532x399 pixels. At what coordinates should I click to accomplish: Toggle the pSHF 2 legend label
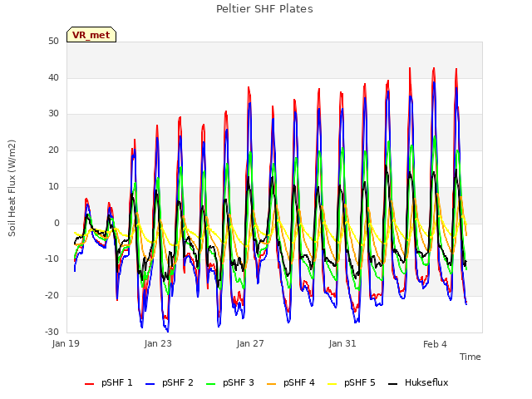(x=178, y=382)
